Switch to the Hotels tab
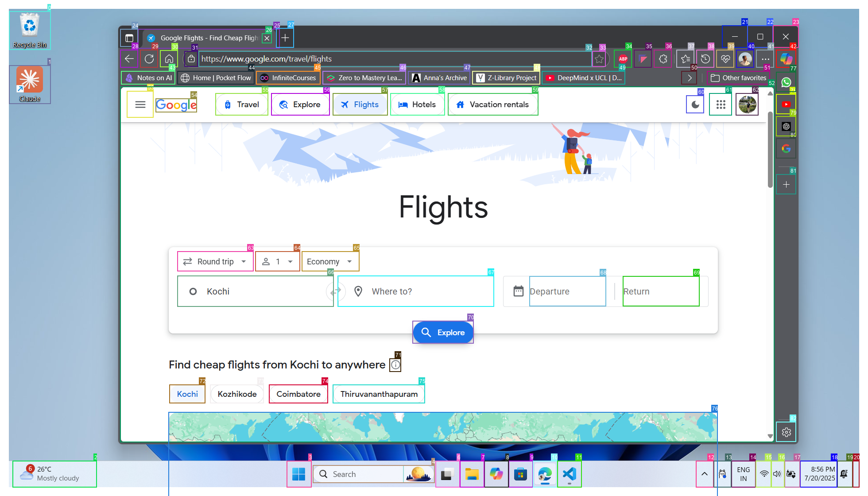The image size is (868, 496). pyautogui.click(x=418, y=104)
